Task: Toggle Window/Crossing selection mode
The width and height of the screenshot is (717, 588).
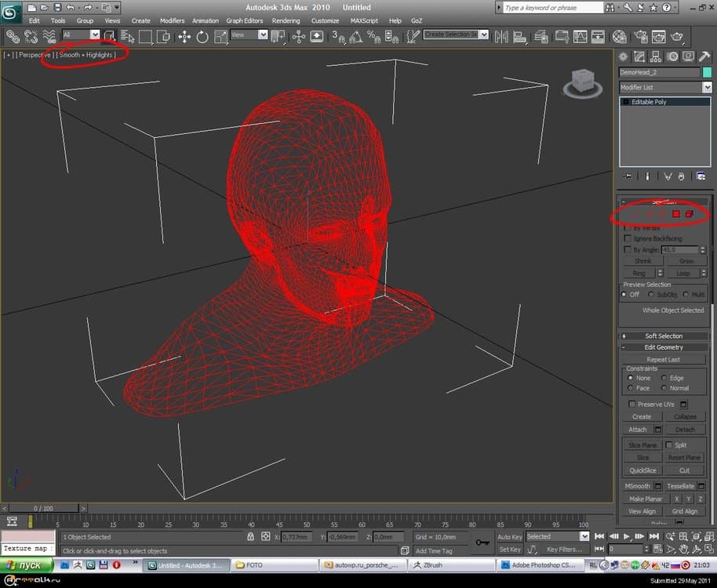Action: pyautogui.click(x=163, y=36)
